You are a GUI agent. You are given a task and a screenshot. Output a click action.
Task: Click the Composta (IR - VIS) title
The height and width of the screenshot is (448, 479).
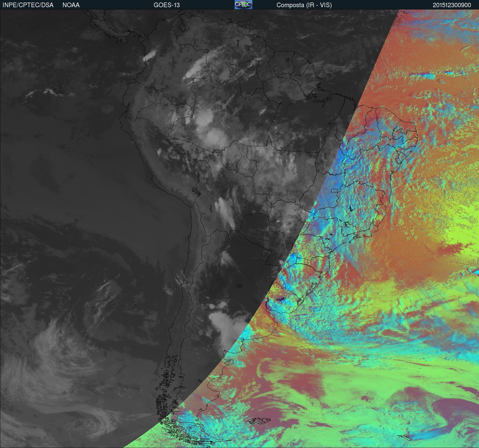pos(304,5)
